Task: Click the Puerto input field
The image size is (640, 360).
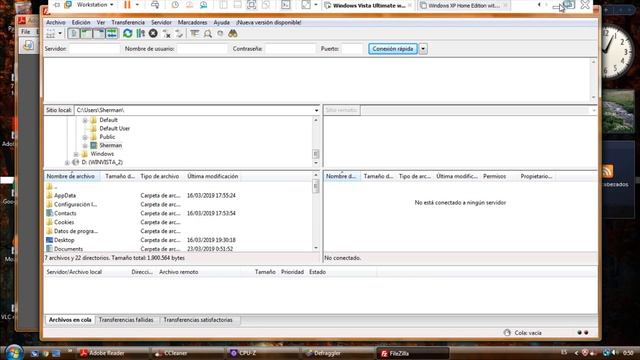Action: pyautogui.click(x=352, y=49)
